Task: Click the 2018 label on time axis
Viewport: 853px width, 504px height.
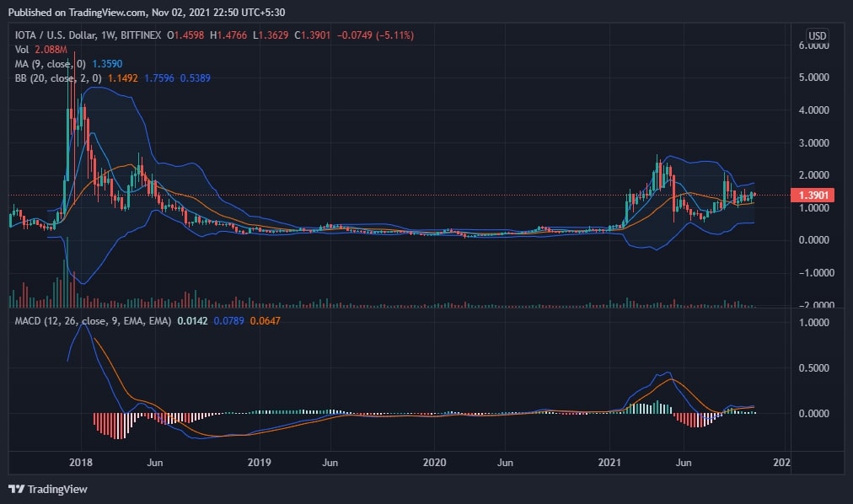Action: 82,463
